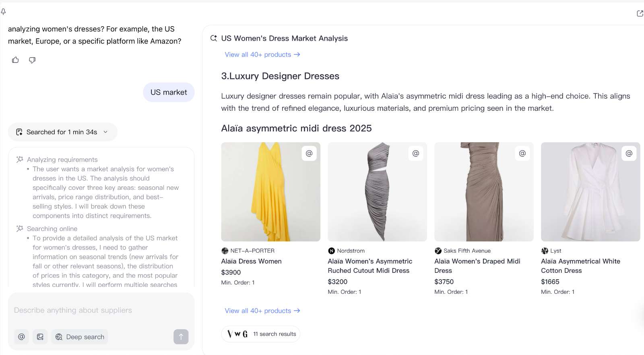
Task: Click bottom View all 40+ products link
Action: [262, 311]
